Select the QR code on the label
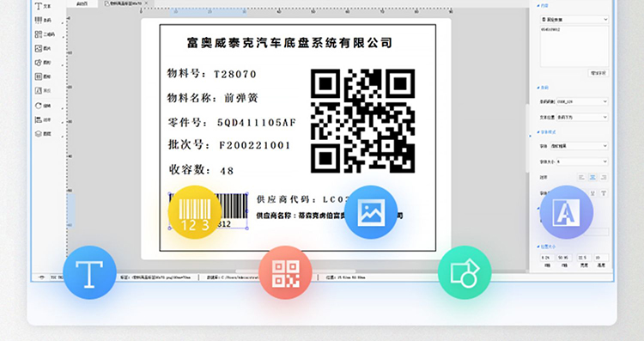The image size is (644, 341). pos(362,121)
